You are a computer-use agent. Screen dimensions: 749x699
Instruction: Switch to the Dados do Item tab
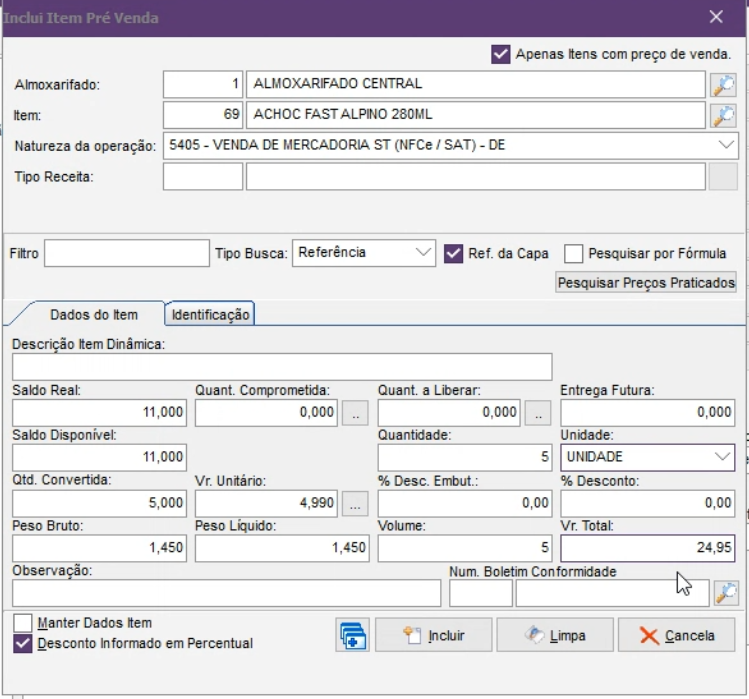[x=94, y=315]
